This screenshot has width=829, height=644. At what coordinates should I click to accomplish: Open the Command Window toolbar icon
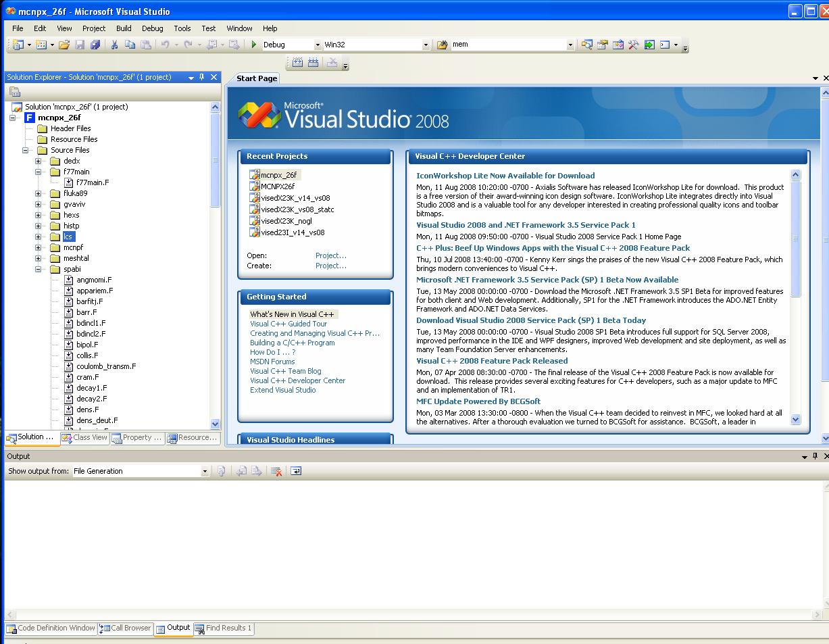665,45
